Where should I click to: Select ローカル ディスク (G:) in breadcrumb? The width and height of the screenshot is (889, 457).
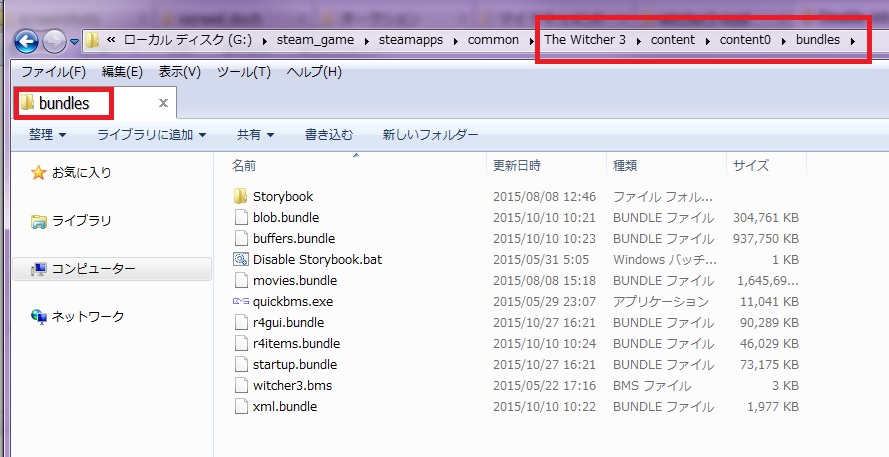[188, 40]
